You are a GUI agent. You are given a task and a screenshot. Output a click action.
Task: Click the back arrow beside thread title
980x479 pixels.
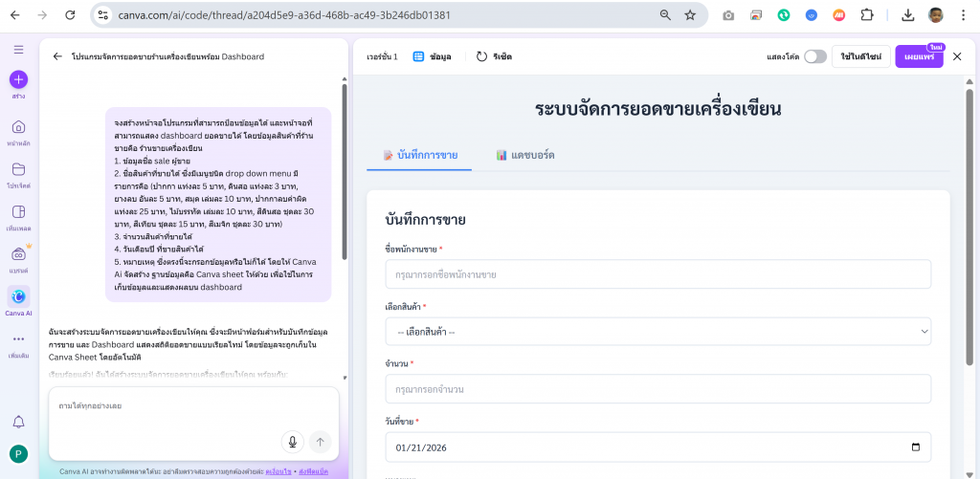tap(57, 56)
